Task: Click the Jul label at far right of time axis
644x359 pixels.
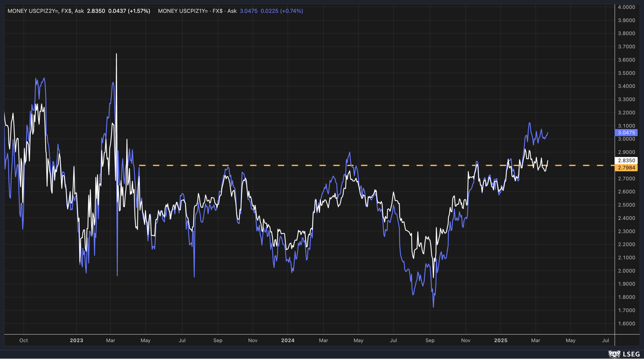Action: [605, 340]
